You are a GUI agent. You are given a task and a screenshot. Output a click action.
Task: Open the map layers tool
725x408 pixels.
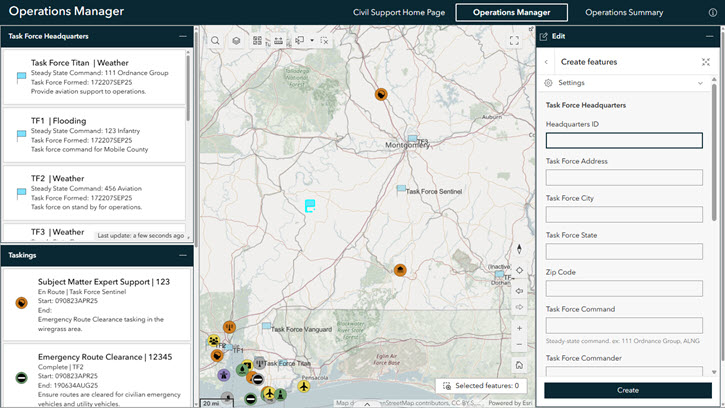tap(236, 41)
